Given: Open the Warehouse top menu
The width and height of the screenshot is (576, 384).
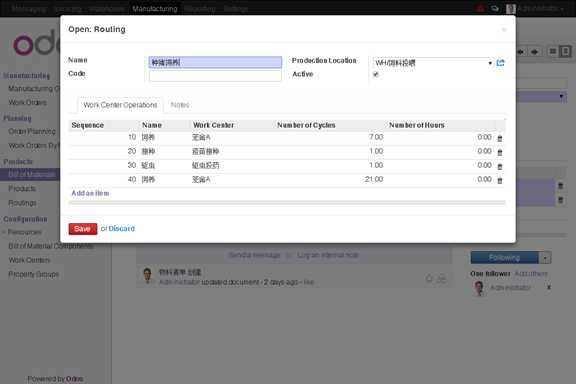Looking at the screenshot, I should [x=107, y=8].
